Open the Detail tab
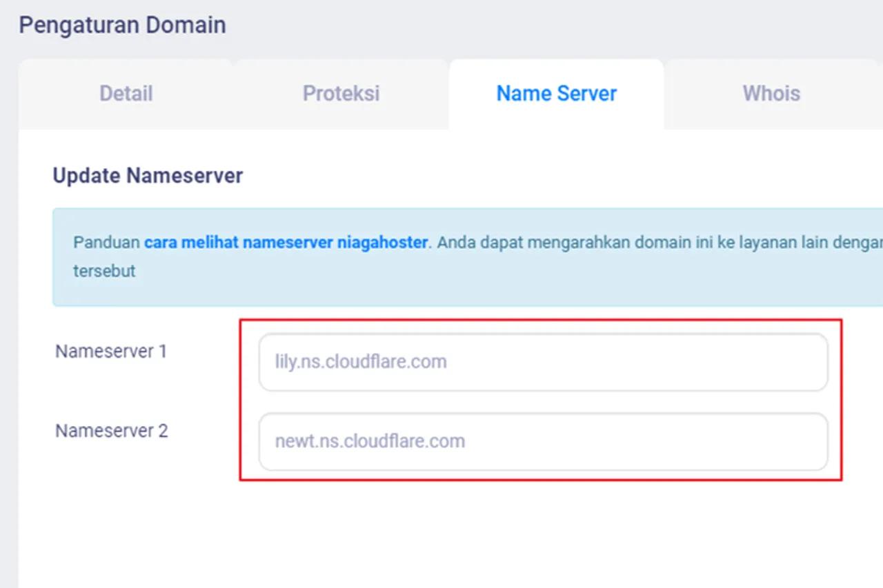 [x=126, y=94]
